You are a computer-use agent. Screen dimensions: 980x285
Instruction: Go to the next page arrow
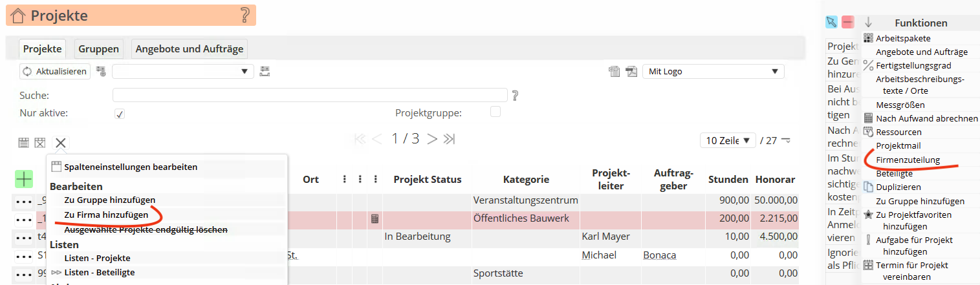432,138
